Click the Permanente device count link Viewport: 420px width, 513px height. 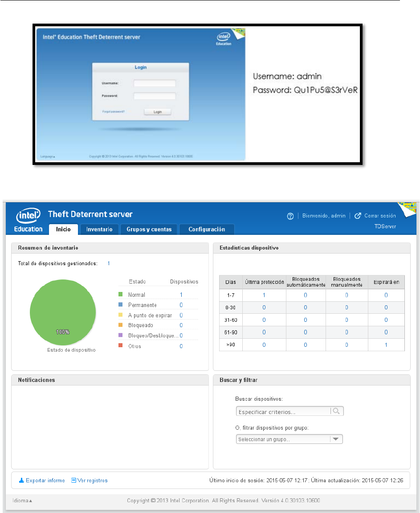tap(181, 305)
